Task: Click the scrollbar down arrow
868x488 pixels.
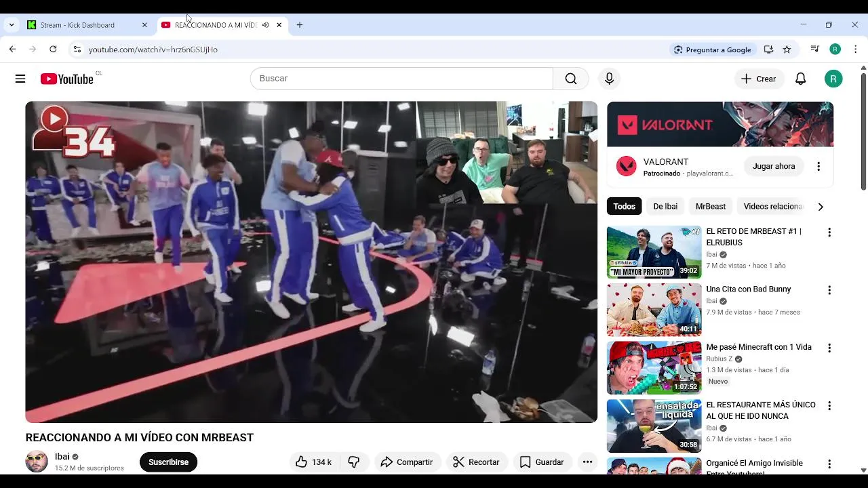Action: (x=863, y=470)
